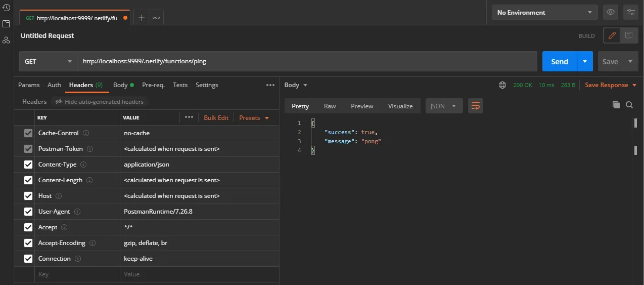
Task: Select the Preview response view
Action: (362, 106)
